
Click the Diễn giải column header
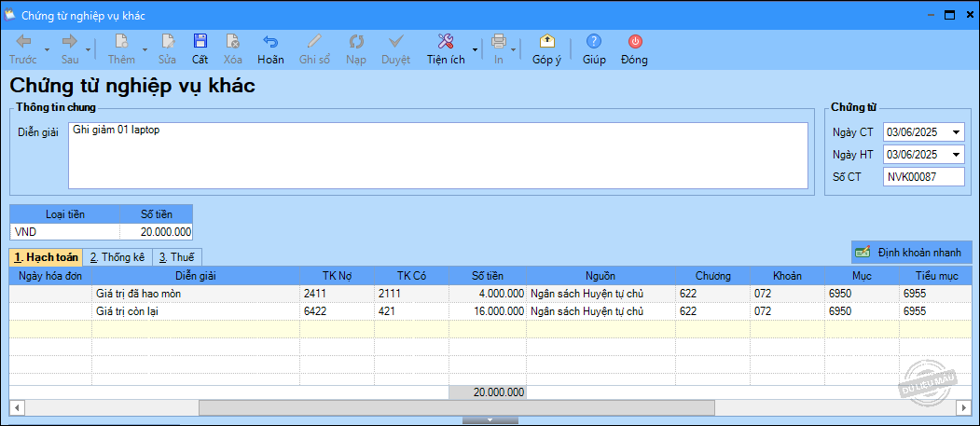tap(196, 276)
